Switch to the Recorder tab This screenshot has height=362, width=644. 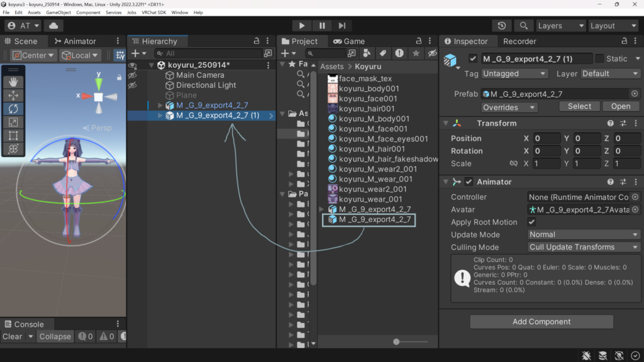519,41
